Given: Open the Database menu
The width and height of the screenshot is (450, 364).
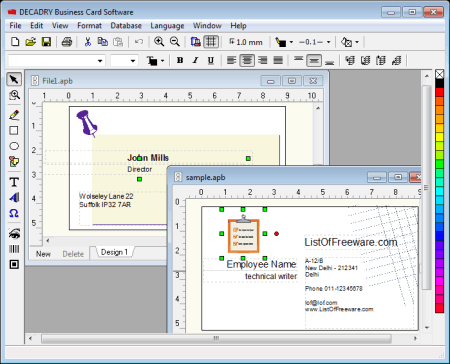Looking at the screenshot, I should [x=126, y=26].
